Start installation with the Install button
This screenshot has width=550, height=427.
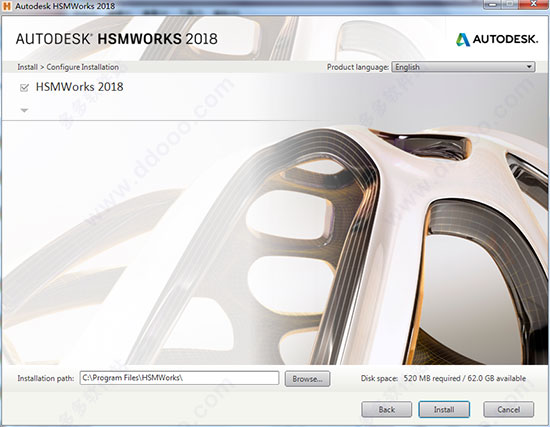click(444, 409)
